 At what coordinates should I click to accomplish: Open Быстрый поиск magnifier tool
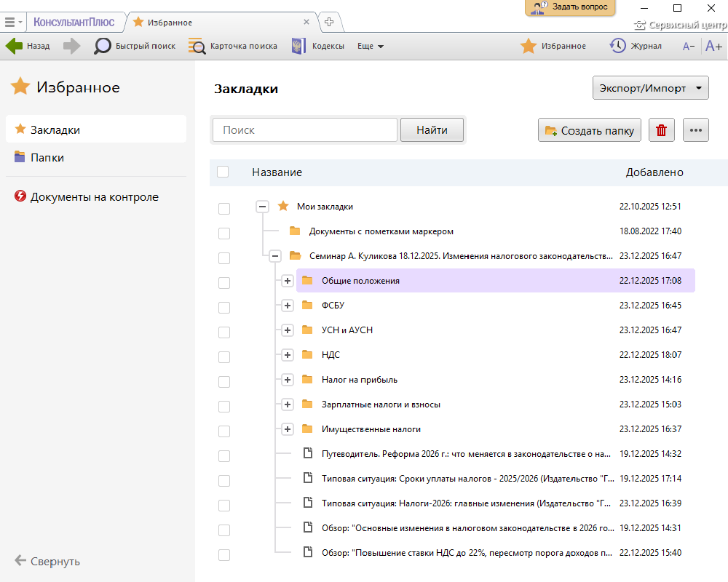click(103, 46)
